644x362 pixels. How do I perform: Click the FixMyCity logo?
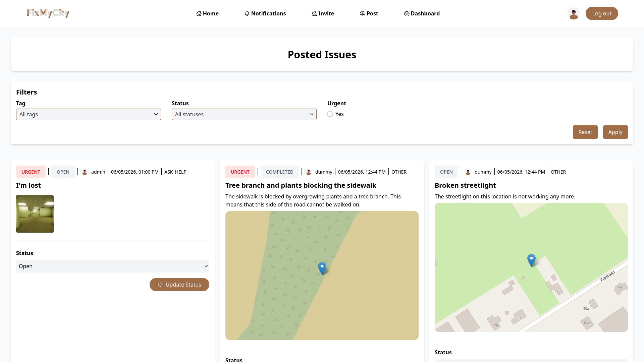pos(48,13)
